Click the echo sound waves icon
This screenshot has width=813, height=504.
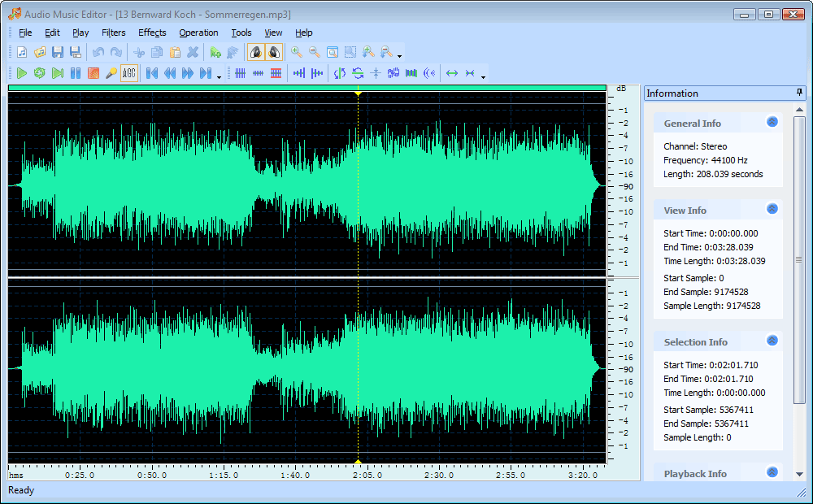click(429, 73)
